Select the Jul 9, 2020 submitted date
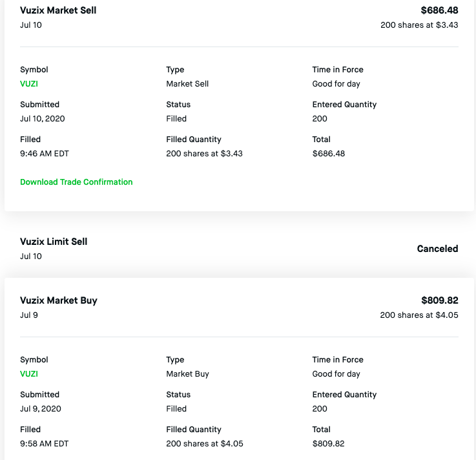The height and width of the screenshot is (460, 476). (40, 409)
